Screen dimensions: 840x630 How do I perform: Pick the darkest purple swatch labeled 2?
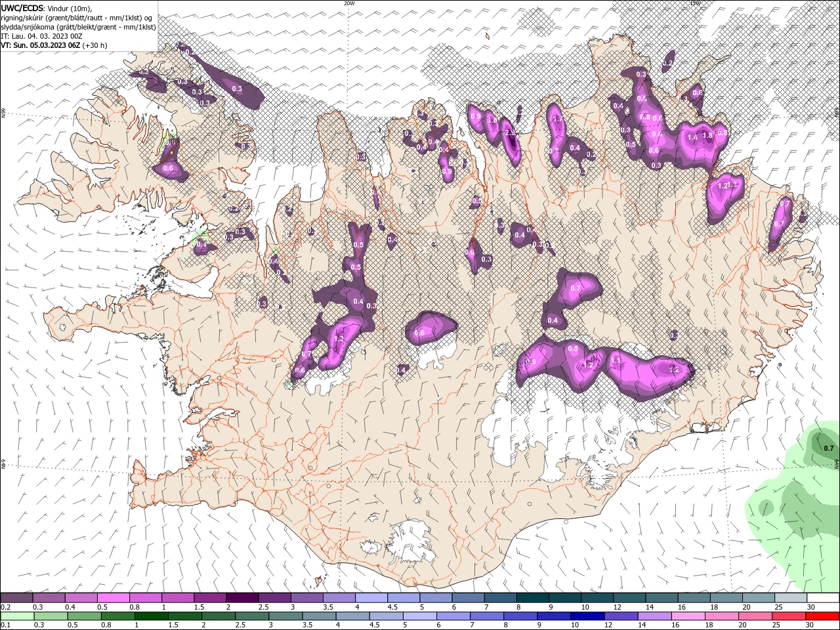point(242,598)
